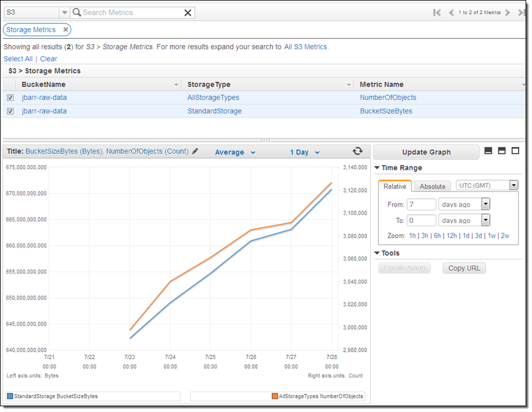This screenshot has width=532, height=412.
Task: Open the All S3 Metrics link
Action: [305, 47]
